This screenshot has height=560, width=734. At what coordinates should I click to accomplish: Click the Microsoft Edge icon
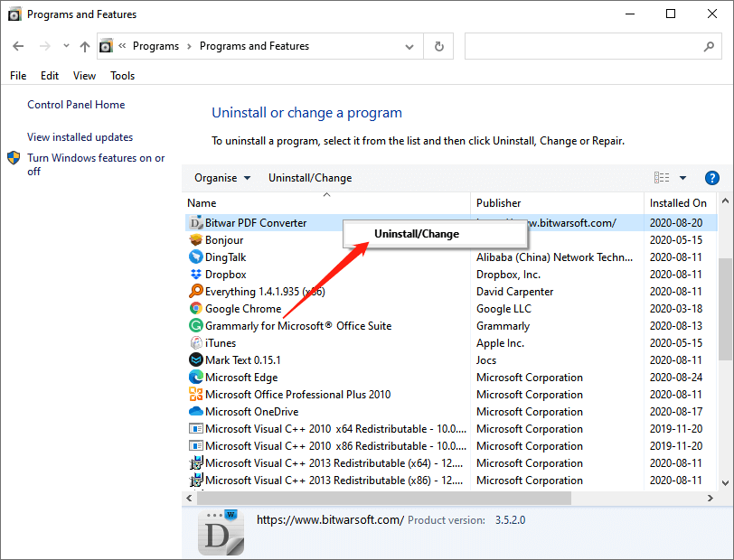(193, 377)
